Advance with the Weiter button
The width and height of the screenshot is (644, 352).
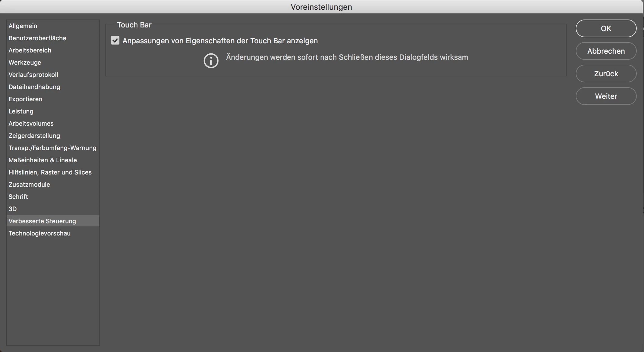[606, 96]
